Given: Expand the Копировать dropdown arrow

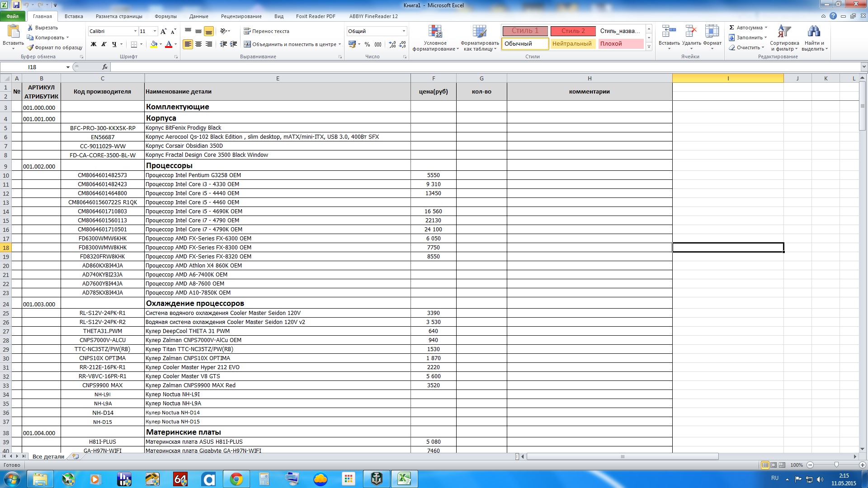Looking at the screenshot, I should [x=67, y=38].
